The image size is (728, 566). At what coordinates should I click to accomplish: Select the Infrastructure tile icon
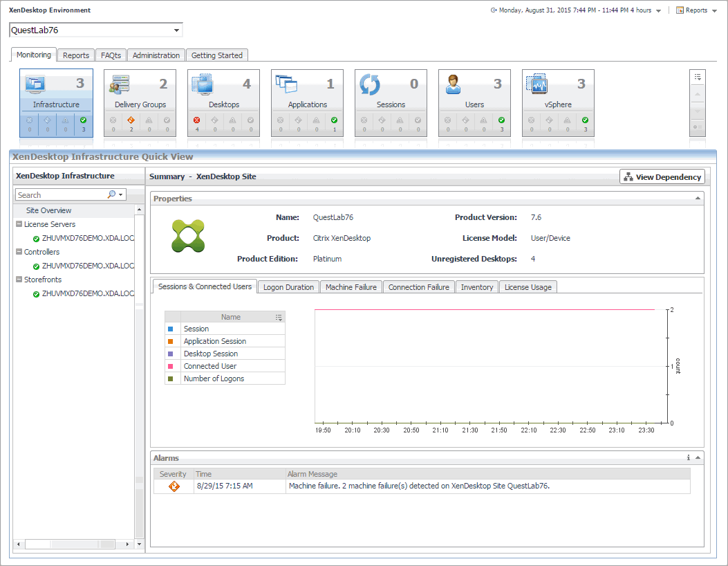pyautogui.click(x=36, y=84)
